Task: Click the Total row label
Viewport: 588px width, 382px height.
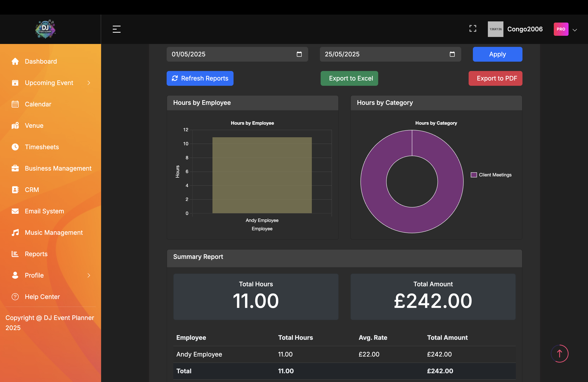Action: pyautogui.click(x=184, y=371)
